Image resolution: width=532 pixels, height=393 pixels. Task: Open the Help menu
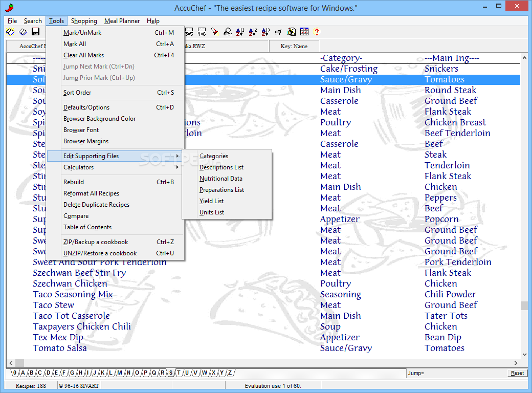(x=153, y=20)
